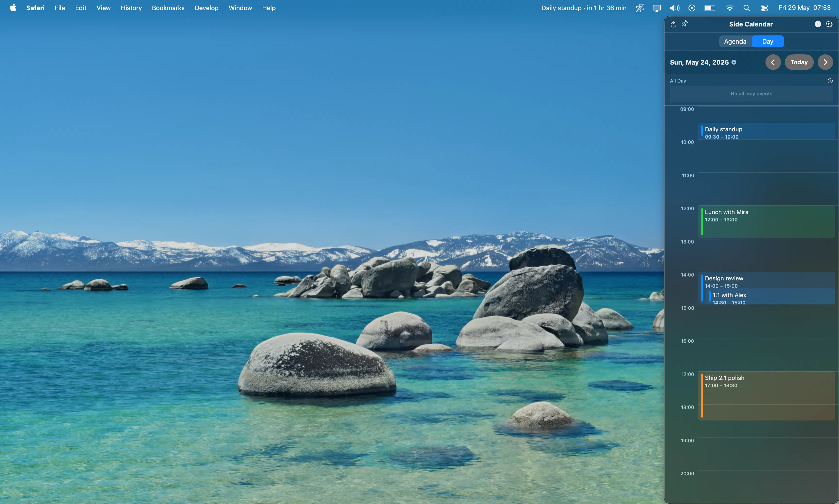Click the Side Calendar title
The height and width of the screenshot is (504, 839).
(751, 24)
